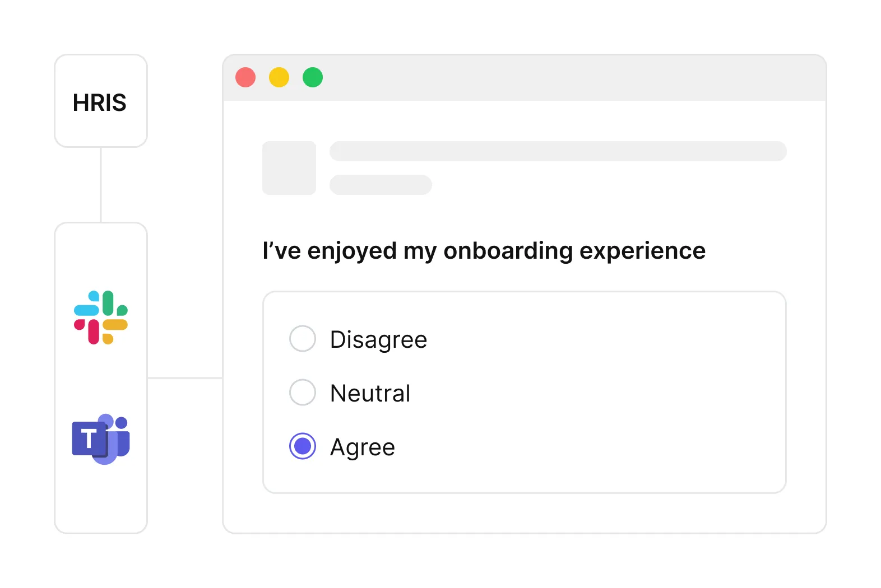Click the empty gray window title bar
This screenshot has height=588, width=881.
click(560, 78)
